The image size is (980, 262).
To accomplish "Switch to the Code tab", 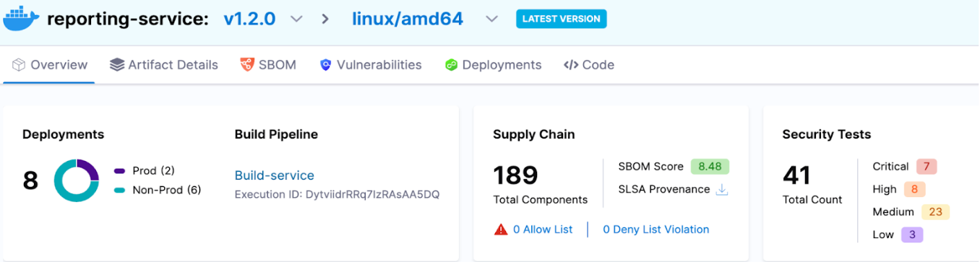I will point(589,65).
